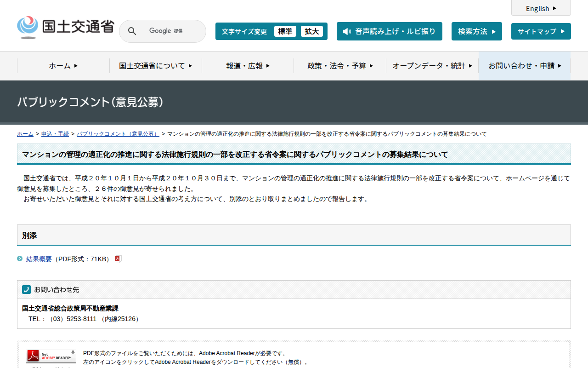Switch the site to English

click(541, 8)
